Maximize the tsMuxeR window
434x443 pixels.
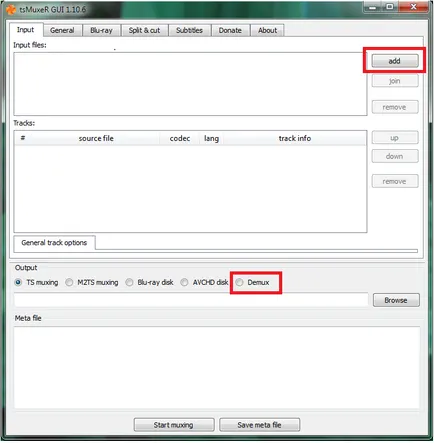(x=390, y=7)
